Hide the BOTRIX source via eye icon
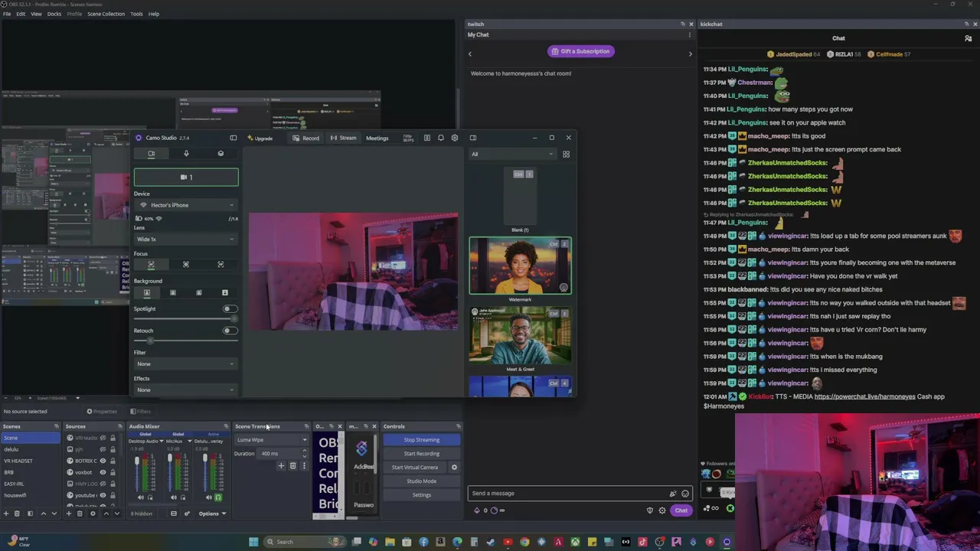The height and width of the screenshot is (551, 980). 103,461
